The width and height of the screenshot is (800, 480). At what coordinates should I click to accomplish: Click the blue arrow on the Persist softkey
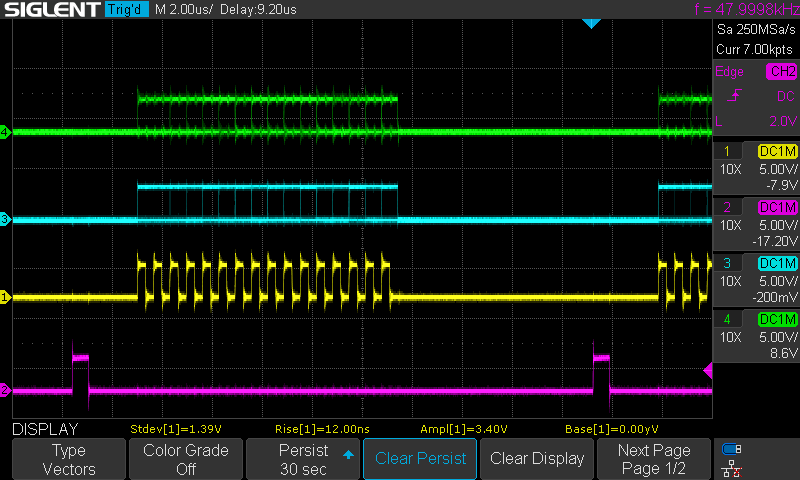click(x=348, y=454)
